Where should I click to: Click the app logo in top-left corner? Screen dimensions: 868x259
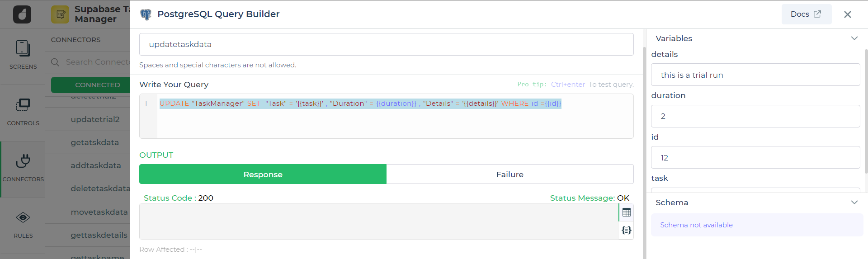point(22,14)
